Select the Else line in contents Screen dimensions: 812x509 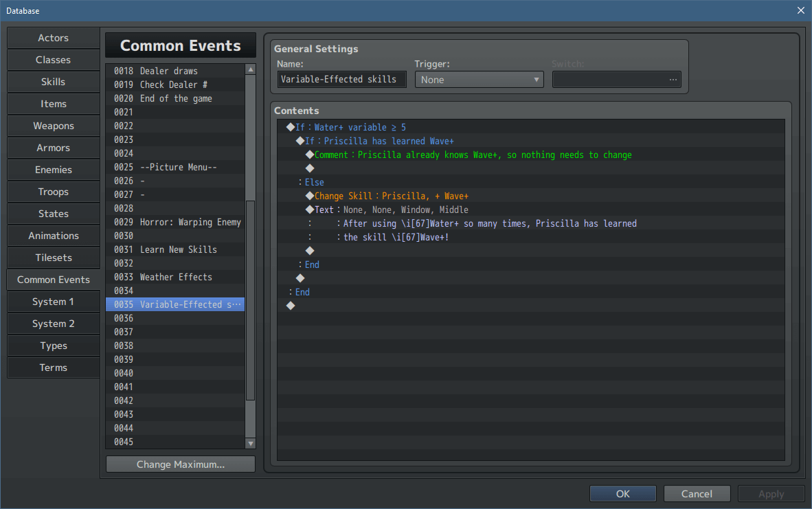tap(531, 182)
